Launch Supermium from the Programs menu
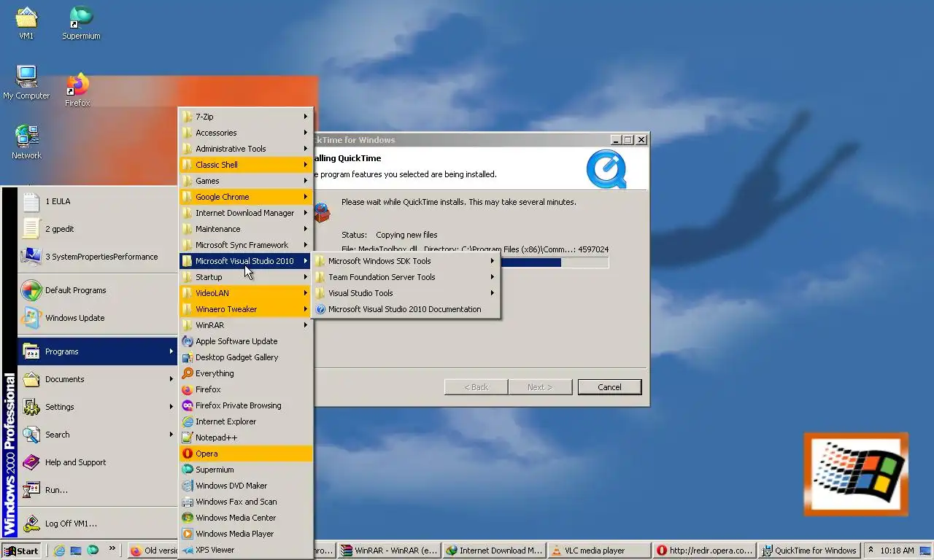This screenshot has height=560, width=934. tap(246, 470)
